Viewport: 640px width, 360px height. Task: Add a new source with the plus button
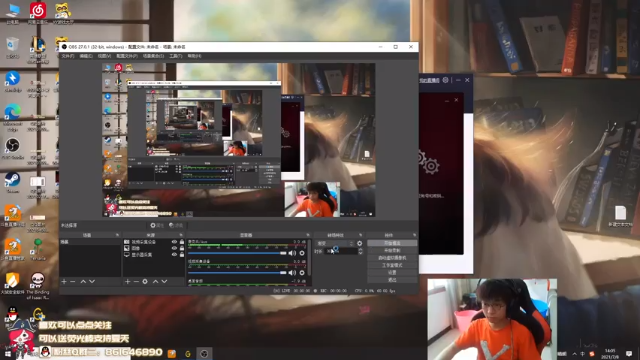[x=127, y=282]
